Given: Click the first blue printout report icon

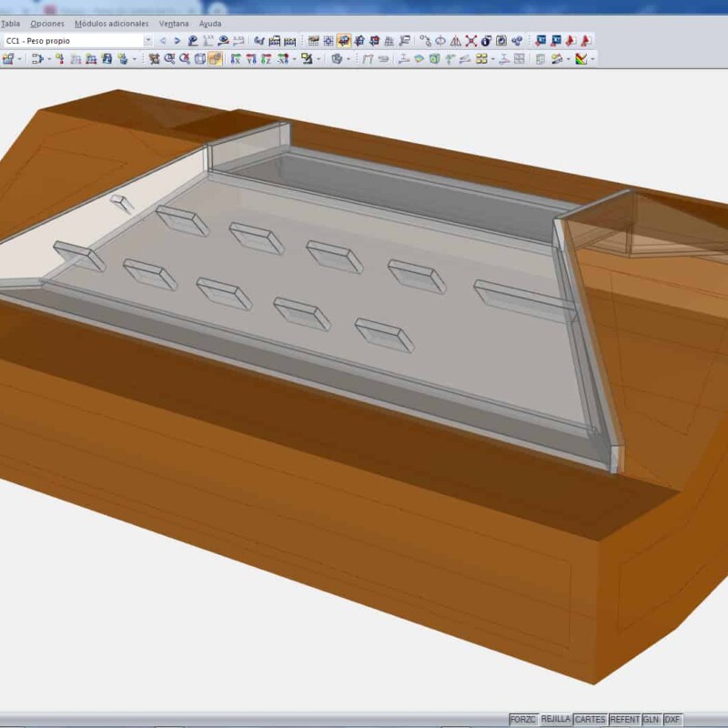Looking at the screenshot, I should (540, 41).
